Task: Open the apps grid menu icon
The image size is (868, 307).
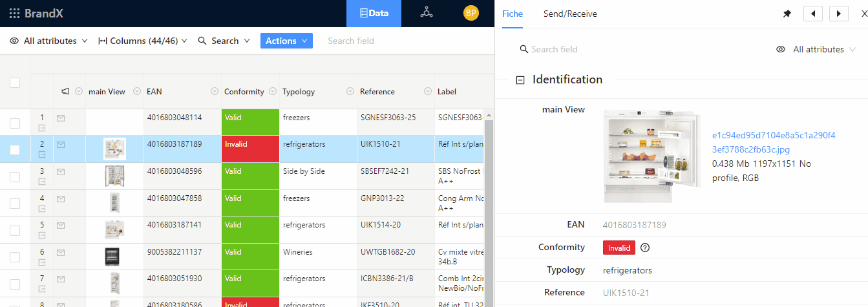Action: [14, 14]
